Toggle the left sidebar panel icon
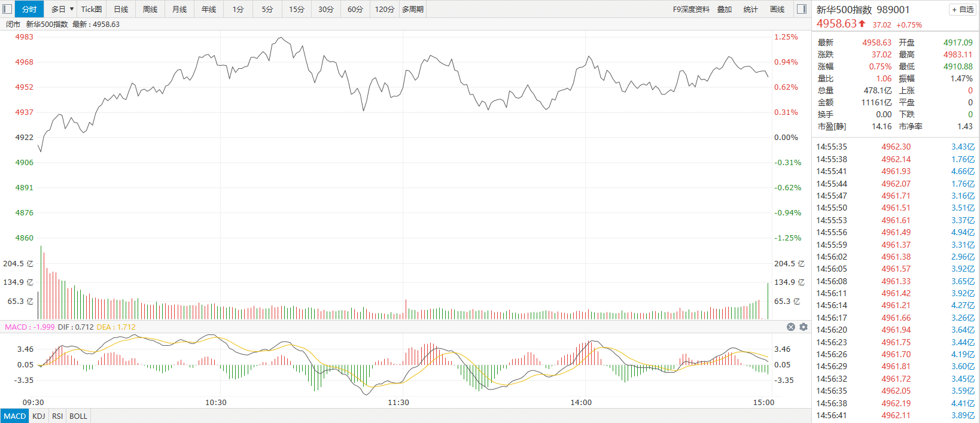980x423 pixels. 7,9
